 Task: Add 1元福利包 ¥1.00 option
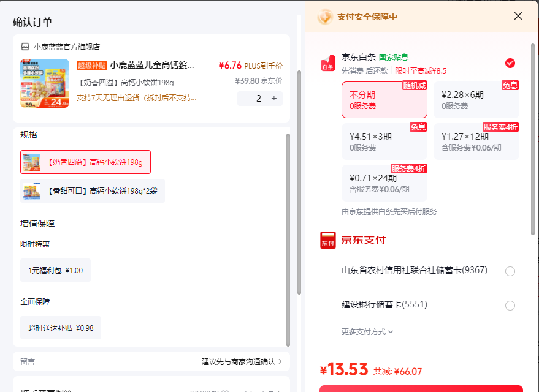[x=55, y=271]
